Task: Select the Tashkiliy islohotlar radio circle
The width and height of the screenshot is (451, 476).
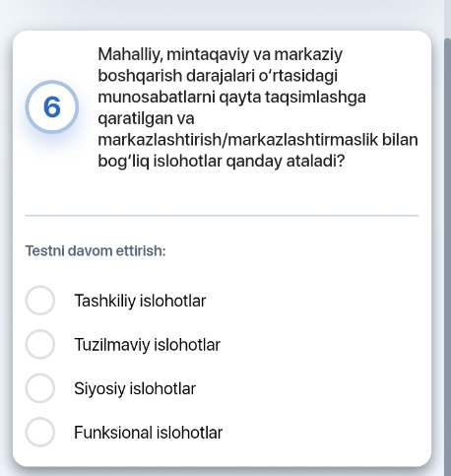Action: [40, 301]
